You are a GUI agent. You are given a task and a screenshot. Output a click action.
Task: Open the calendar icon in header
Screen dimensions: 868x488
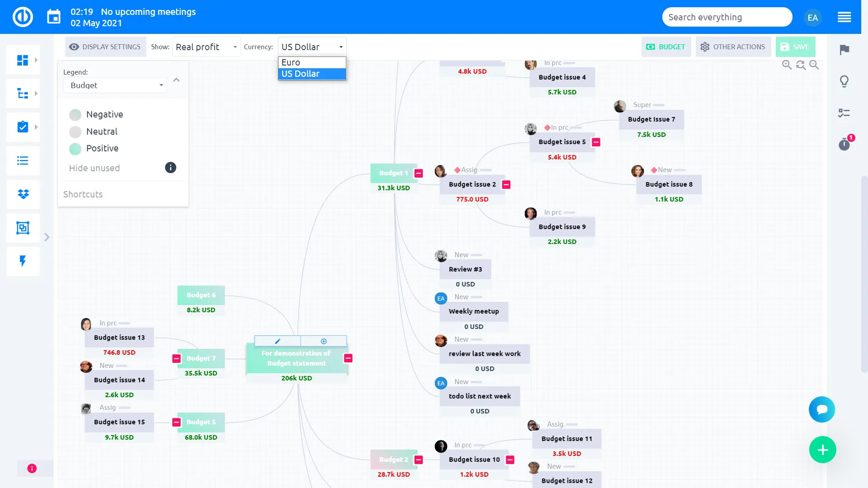54,17
